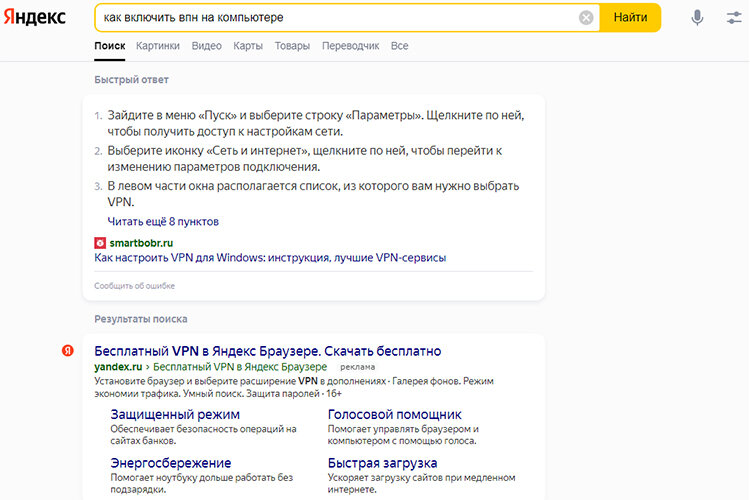Open the smartbobr.ru source link

coord(141,243)
